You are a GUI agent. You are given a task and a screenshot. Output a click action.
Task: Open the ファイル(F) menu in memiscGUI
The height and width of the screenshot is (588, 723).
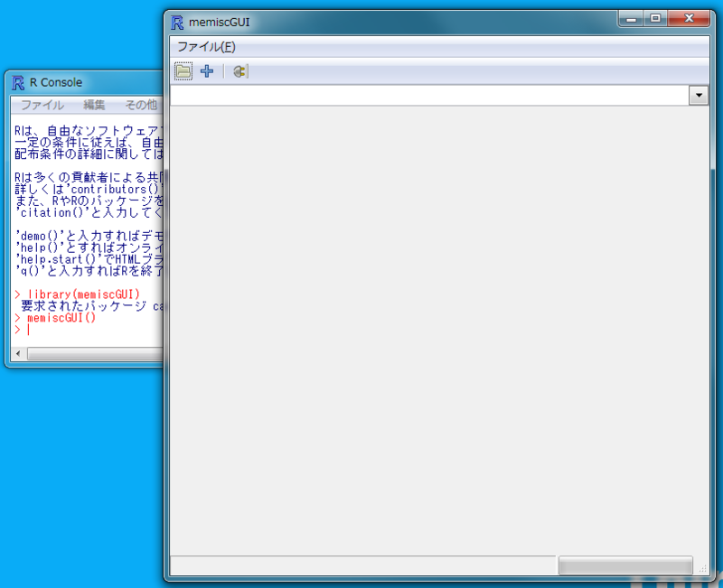(206, 47)
